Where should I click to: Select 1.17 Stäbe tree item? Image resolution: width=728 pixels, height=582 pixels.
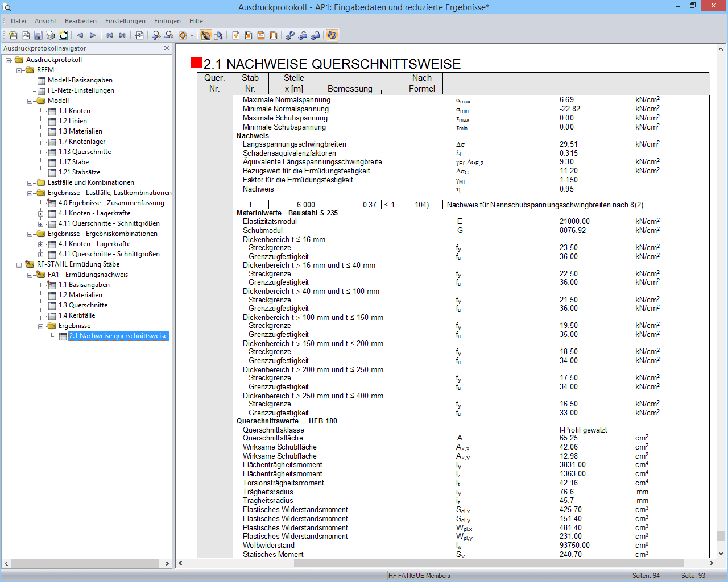pos(73,162)
